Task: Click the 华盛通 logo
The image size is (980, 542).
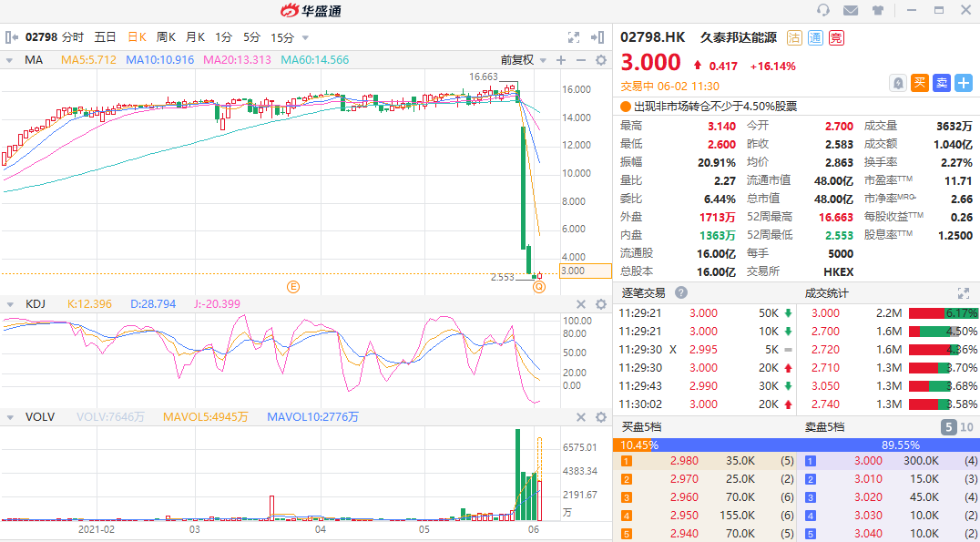Action: (x=311, y=10)
